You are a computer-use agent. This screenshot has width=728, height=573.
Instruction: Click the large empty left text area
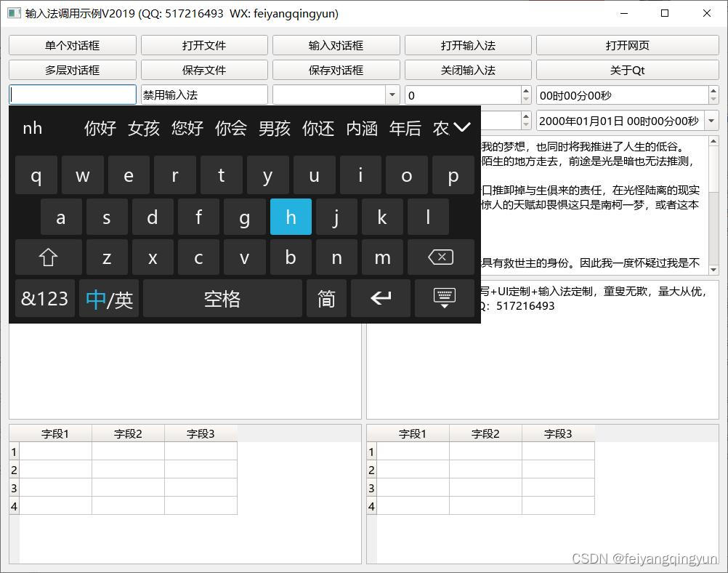185,371
